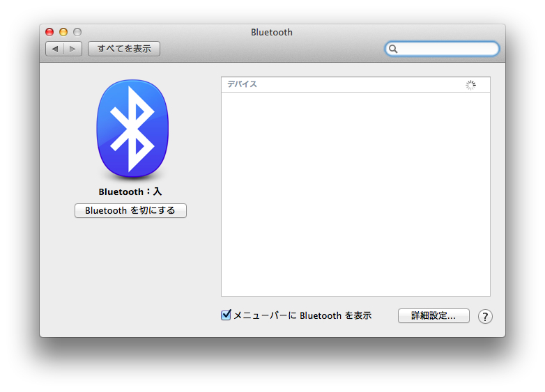Viewport: 545px width, 392px height.
Task: Open help with the question mark button
Action: (x=485, y=316)
